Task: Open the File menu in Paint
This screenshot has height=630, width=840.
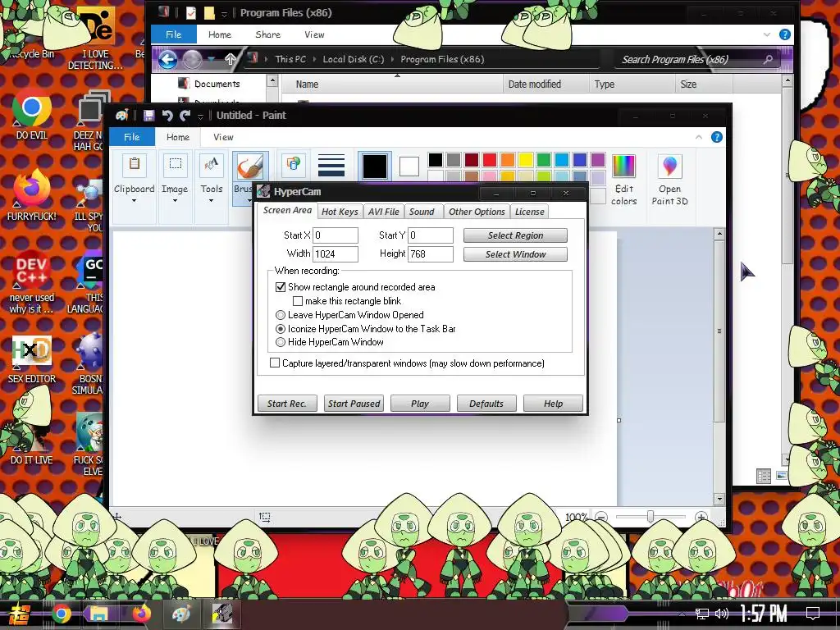Action: tap(132, 137)
